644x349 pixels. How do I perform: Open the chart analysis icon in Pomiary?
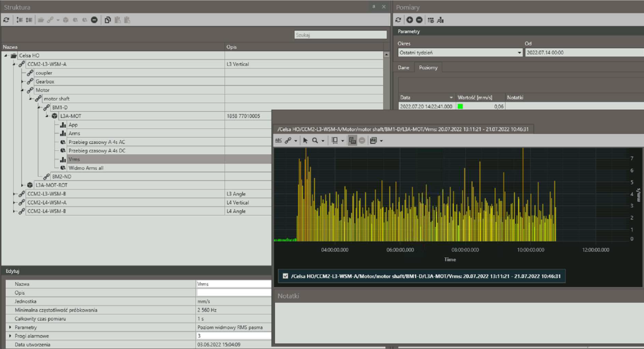(440, 20)
